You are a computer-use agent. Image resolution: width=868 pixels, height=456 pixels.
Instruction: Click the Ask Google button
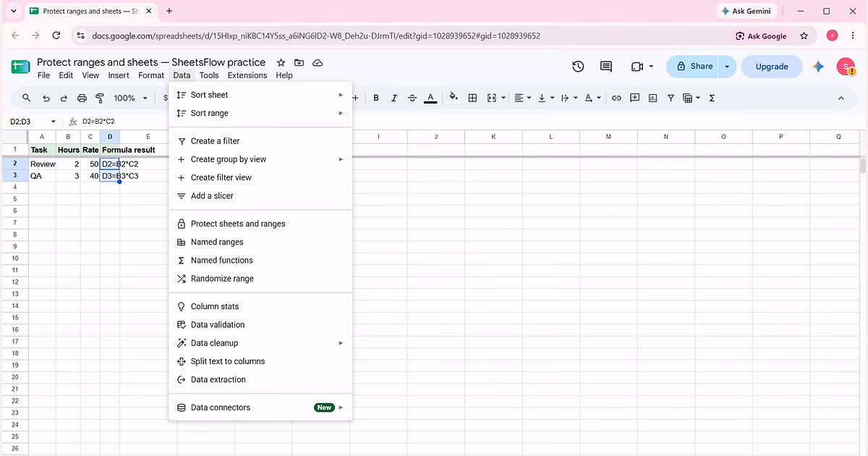[x=761, y=35]
